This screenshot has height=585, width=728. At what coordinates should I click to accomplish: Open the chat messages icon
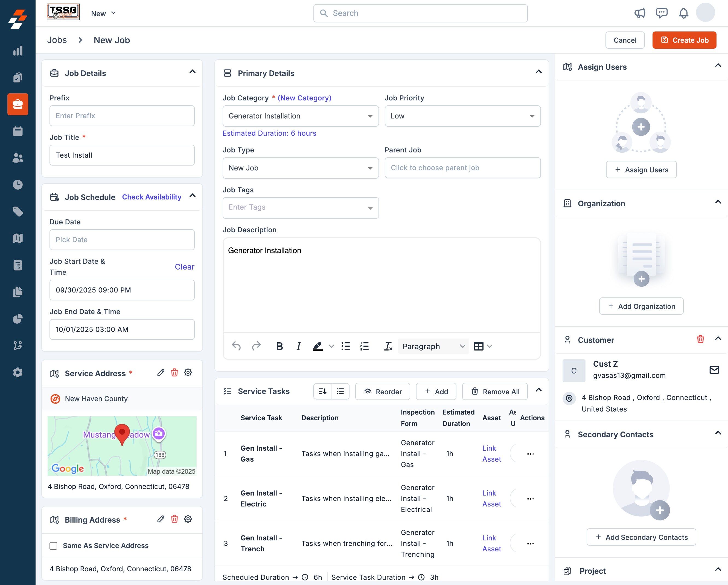tap(661, 13)
